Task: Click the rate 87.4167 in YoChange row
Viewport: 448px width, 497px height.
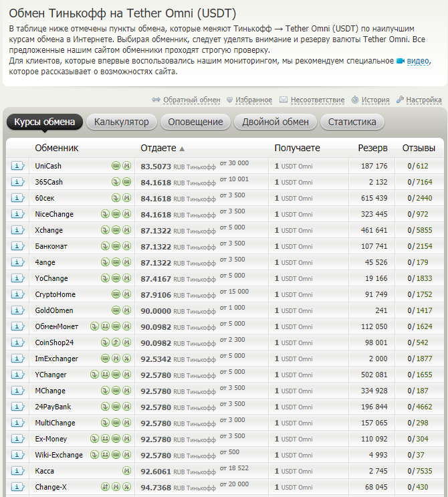Action: click(156, 279)
